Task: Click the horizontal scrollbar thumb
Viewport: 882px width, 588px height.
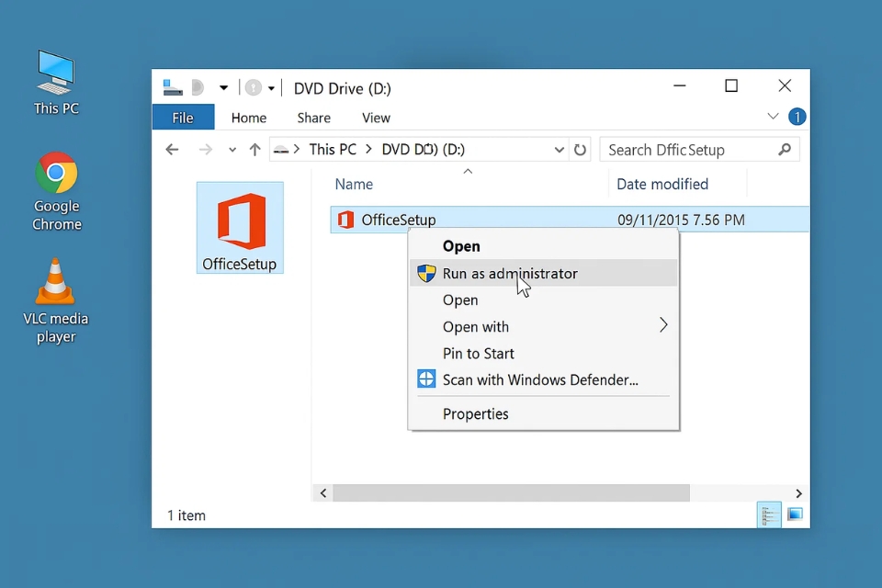Action: click(512, 493)
